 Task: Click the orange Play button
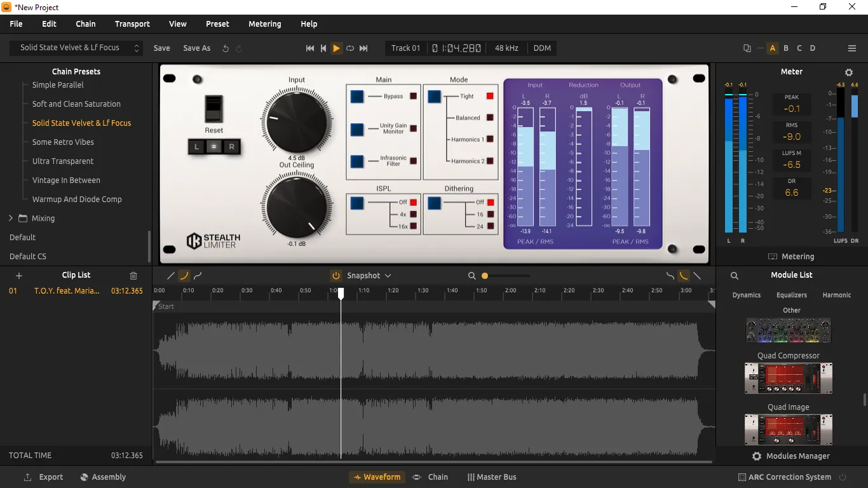[337, 48]
